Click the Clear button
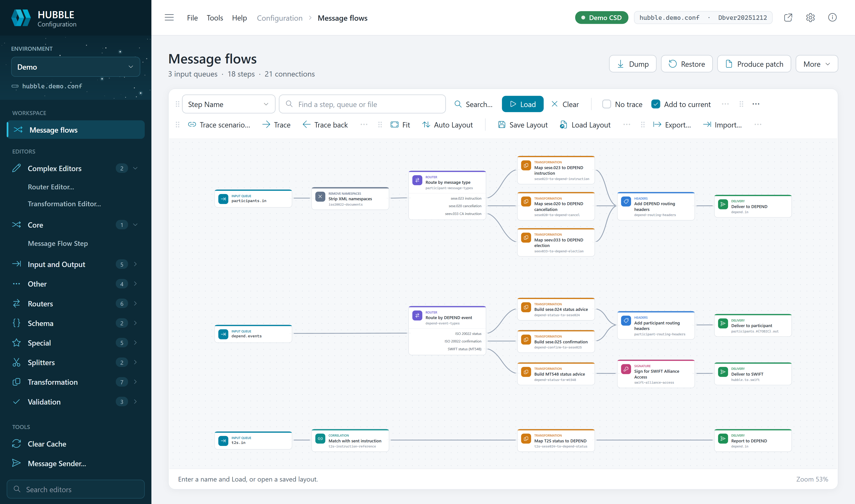Image resolution: width=855 pixels, height=504 pixels. pos(565,104)
